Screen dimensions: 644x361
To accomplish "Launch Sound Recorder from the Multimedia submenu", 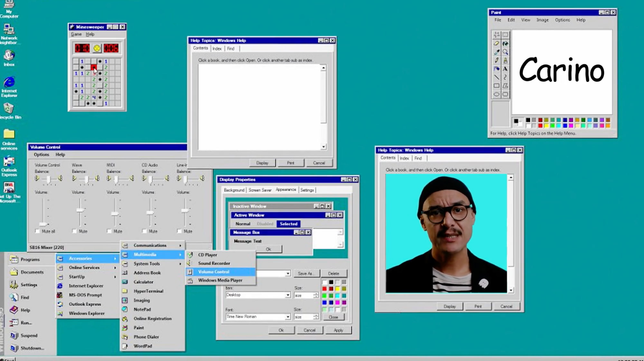I will click(221, 263).
